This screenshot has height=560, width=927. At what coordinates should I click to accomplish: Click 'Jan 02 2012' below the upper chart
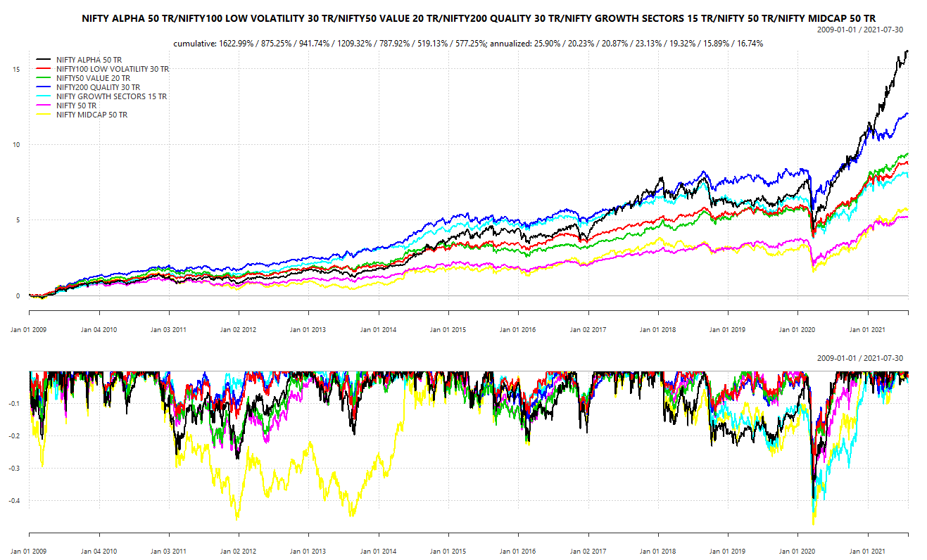pos(238,329)
